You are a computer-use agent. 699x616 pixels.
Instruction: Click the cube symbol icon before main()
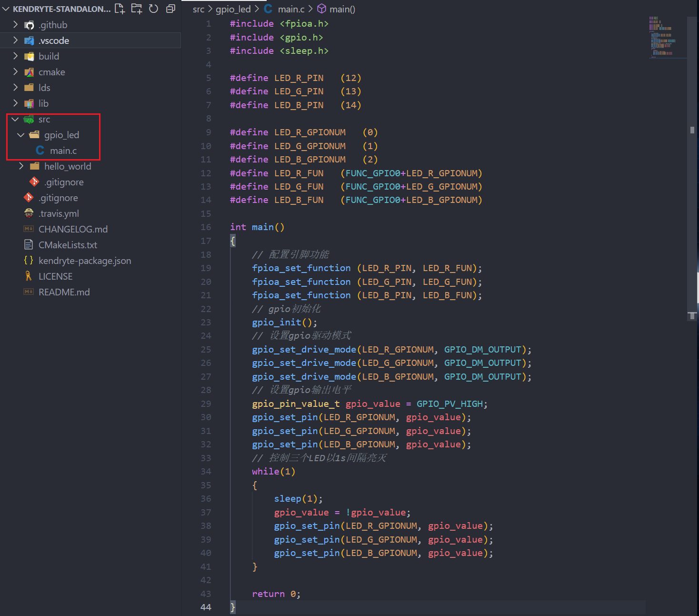[x=322, y=9]
